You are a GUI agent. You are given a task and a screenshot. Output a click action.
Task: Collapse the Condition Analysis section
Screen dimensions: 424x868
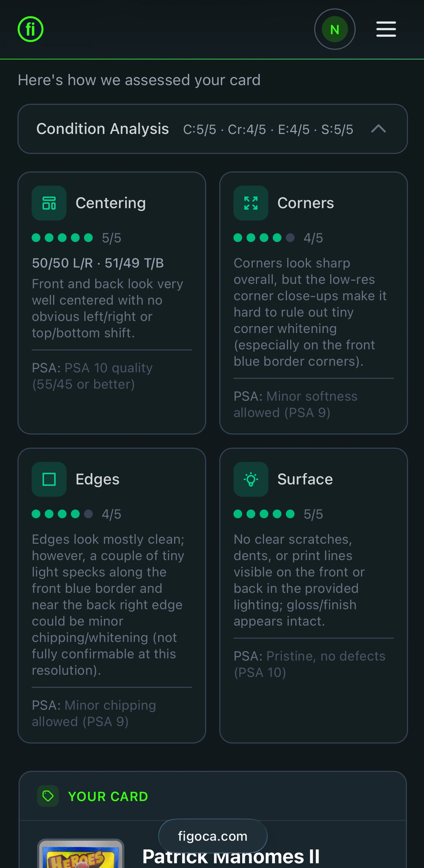(x=379, y=129)
